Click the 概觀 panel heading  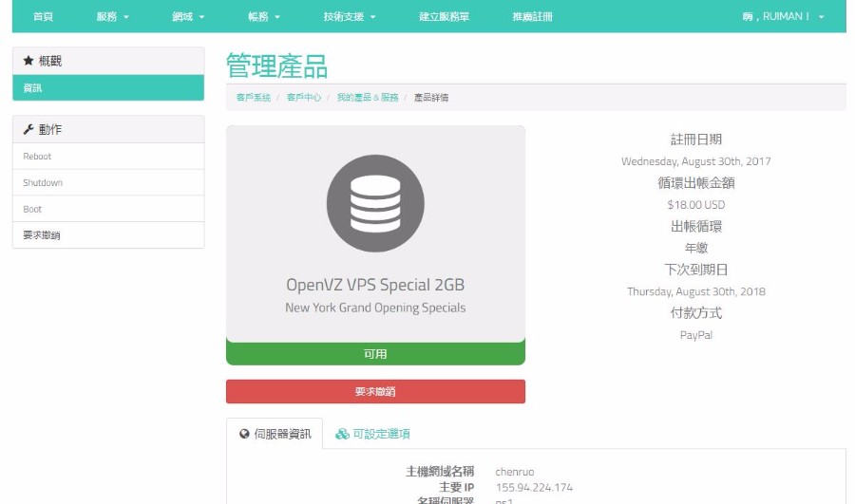pyautogui.click(x=108, y=61)
